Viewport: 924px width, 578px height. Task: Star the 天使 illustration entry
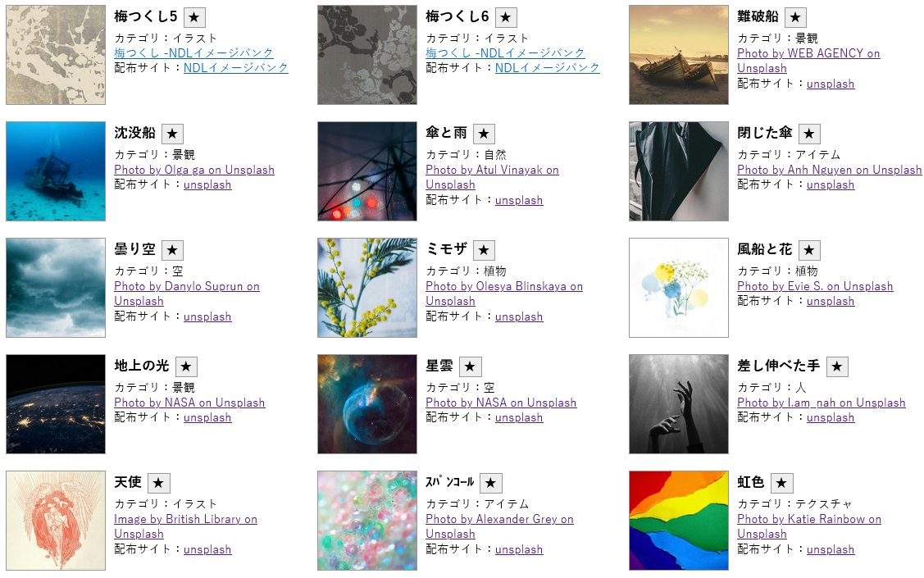click(x=158, y=483)
